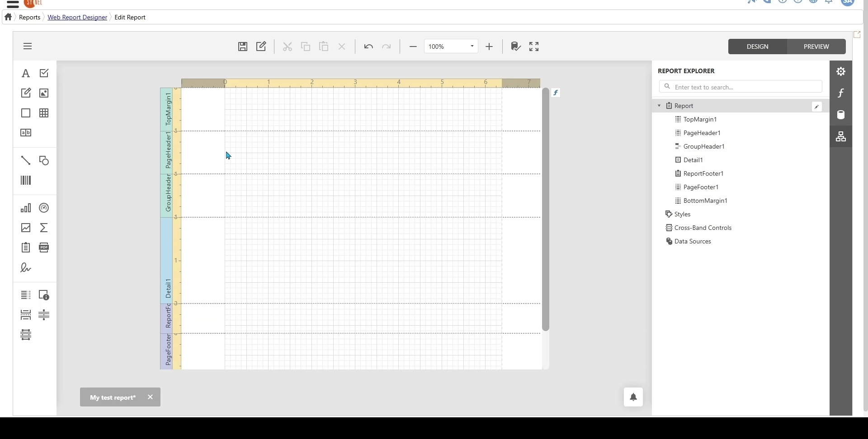Select the Gauge control in toolbox

pyautogui.click(x=44, y=208)
